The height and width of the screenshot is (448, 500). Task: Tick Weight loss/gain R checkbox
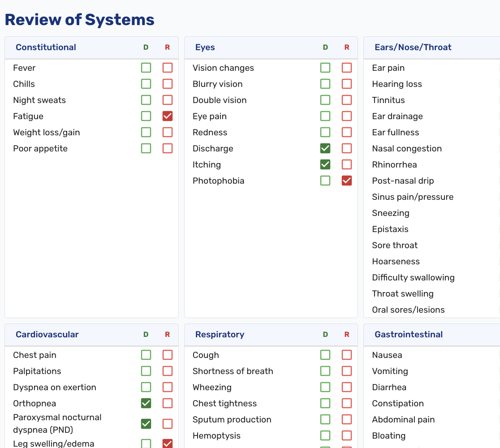[168, 132]
